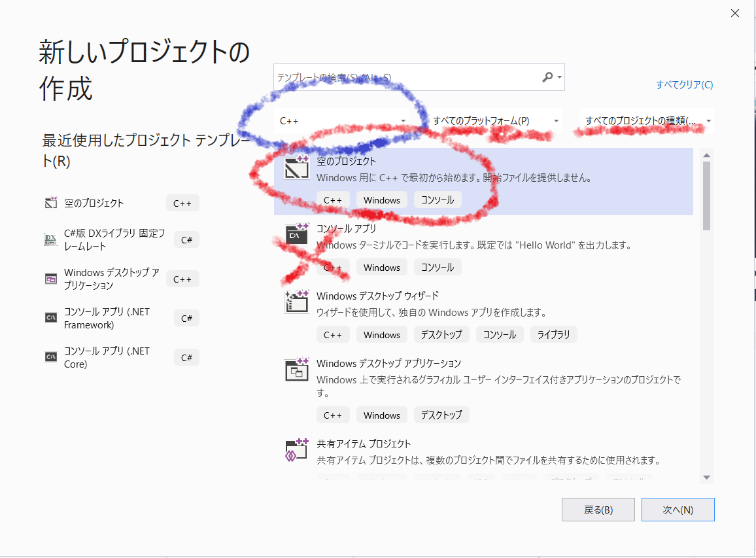This screenshot has width=756, height=558.
Task: Click the Console App template icon
Action: [x=296, y=234]
